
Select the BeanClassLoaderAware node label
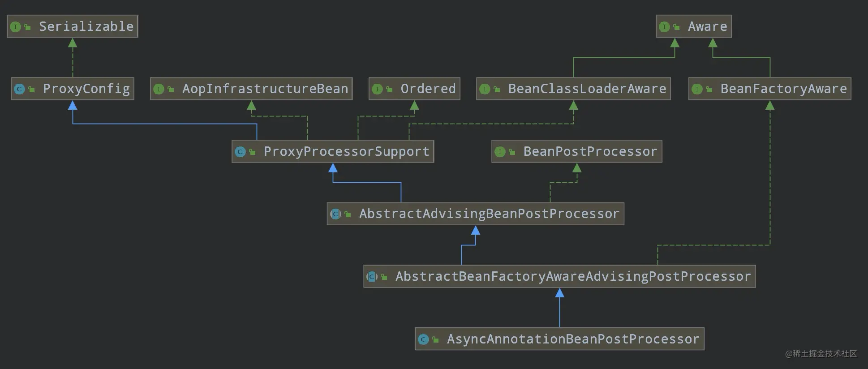point(587,89)
